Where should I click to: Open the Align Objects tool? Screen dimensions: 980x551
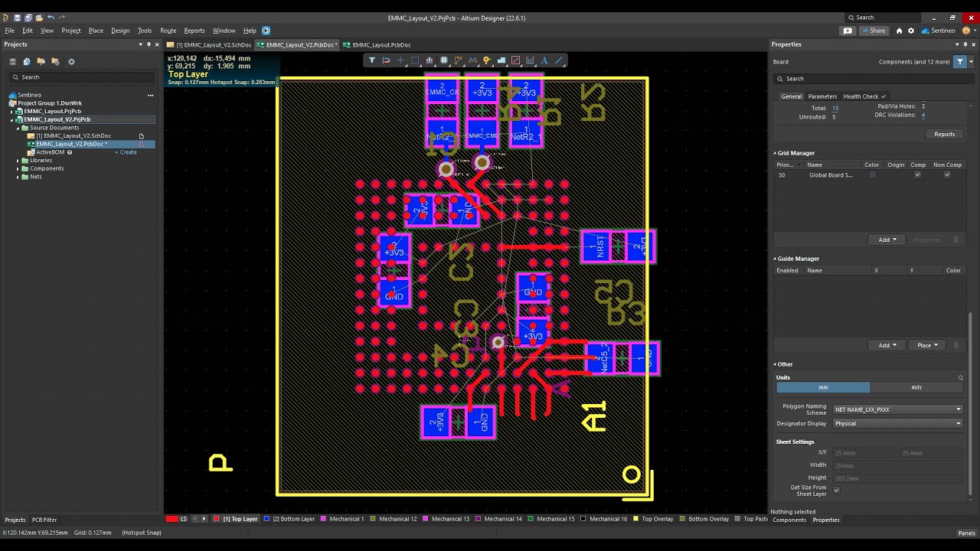click(430, 60)
